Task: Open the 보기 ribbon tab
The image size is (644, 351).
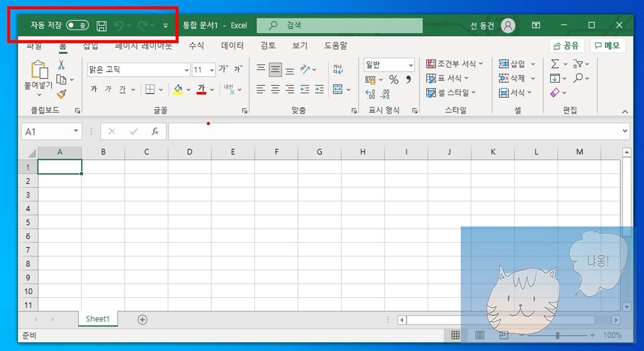Action: coord(300,46)
